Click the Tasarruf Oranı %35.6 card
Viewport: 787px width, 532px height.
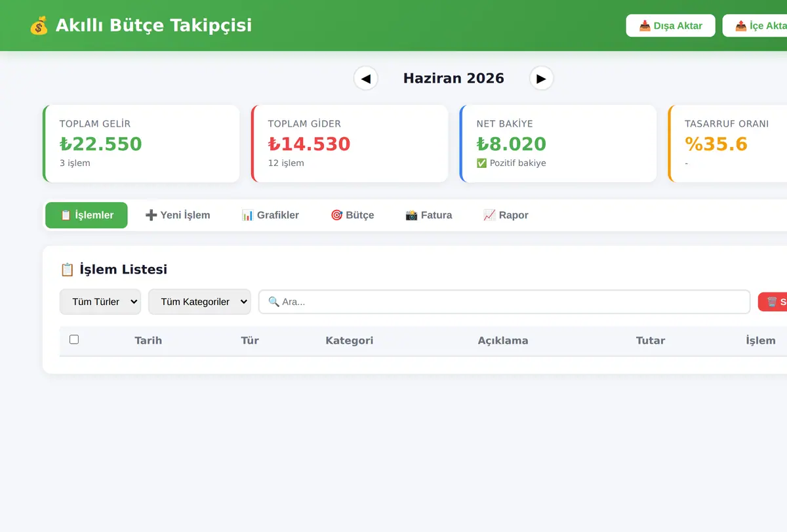pos(727,144)
